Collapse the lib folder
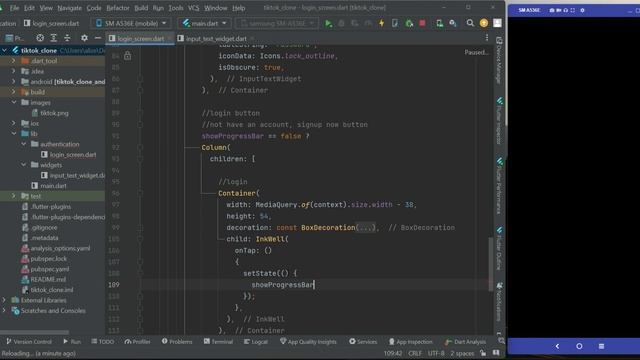The image size is (640, 360). click(x=13, y=133)
